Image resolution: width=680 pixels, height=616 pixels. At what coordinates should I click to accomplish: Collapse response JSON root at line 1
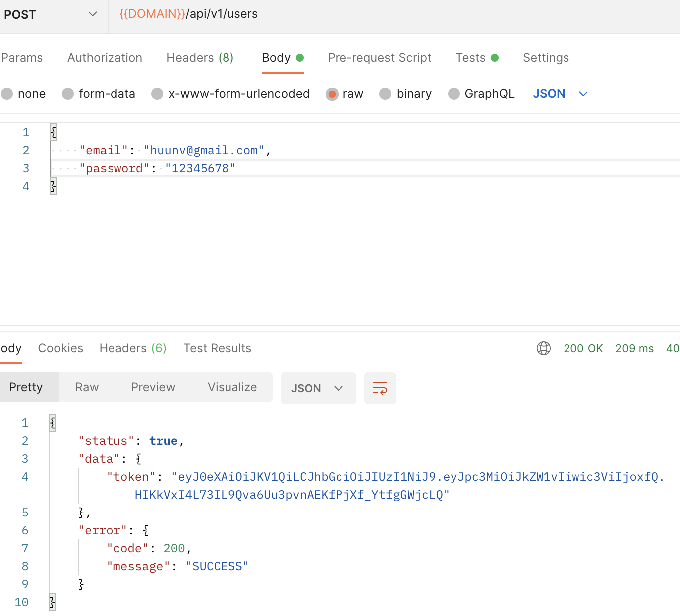pos(52,423)
